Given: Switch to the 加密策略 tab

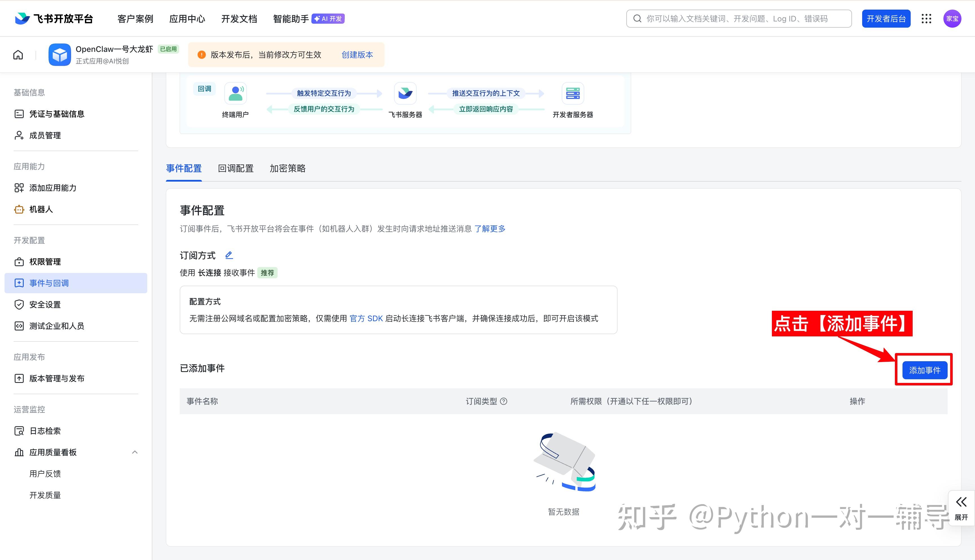Looking at the screenshot, I should (287, 168).
